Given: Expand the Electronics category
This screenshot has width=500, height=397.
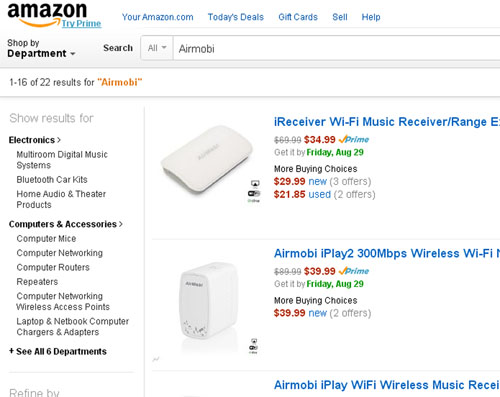Looking at the screenshot, I should click(x=35, y=140).
